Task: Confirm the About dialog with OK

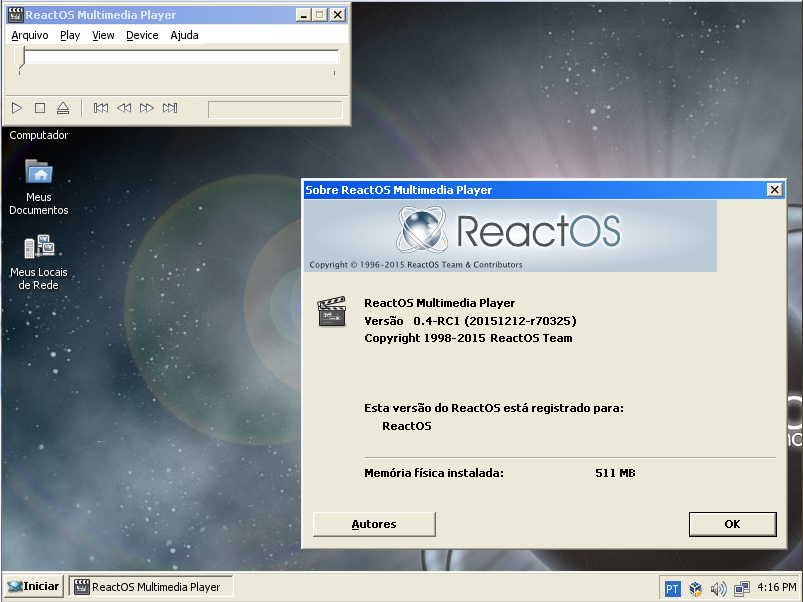Action: 732,524
